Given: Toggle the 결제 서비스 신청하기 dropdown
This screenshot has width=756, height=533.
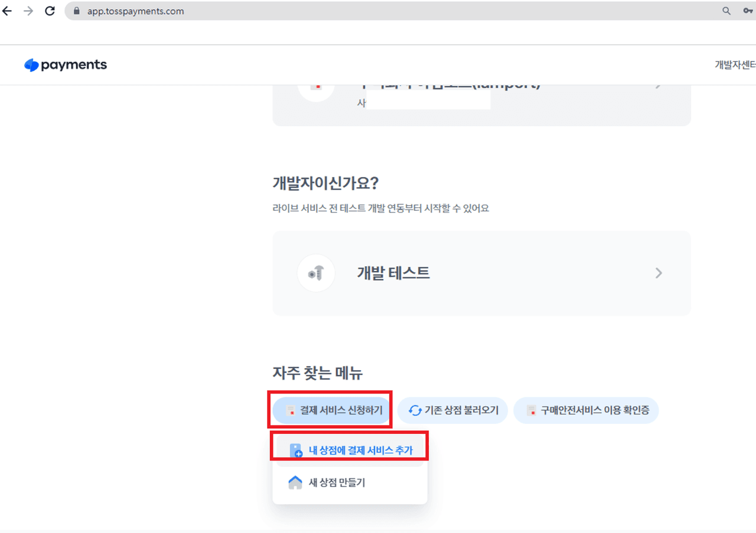Looking at the screenshot, I should [332, 410].
